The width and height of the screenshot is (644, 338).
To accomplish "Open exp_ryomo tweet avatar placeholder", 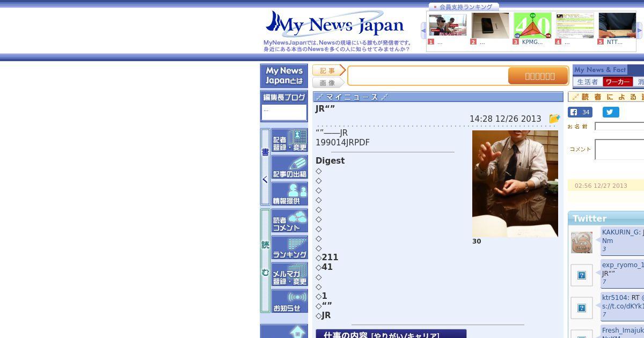I will (582, 275).
